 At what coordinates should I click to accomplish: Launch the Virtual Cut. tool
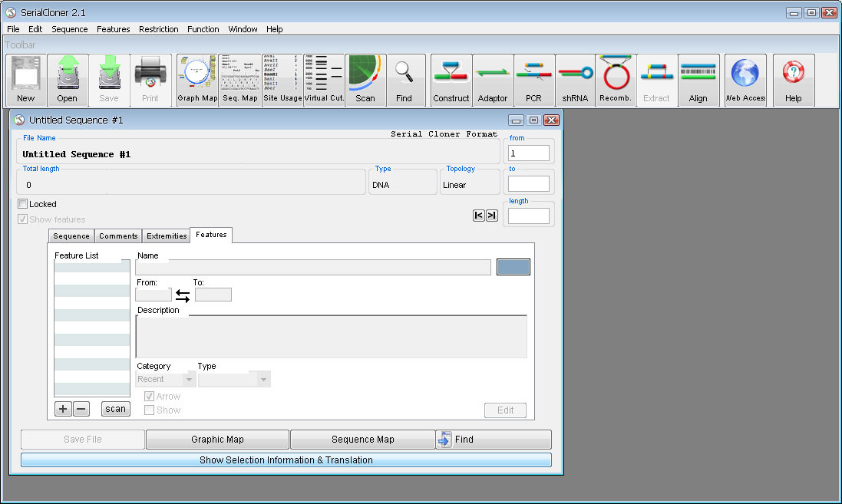[324, 80]
